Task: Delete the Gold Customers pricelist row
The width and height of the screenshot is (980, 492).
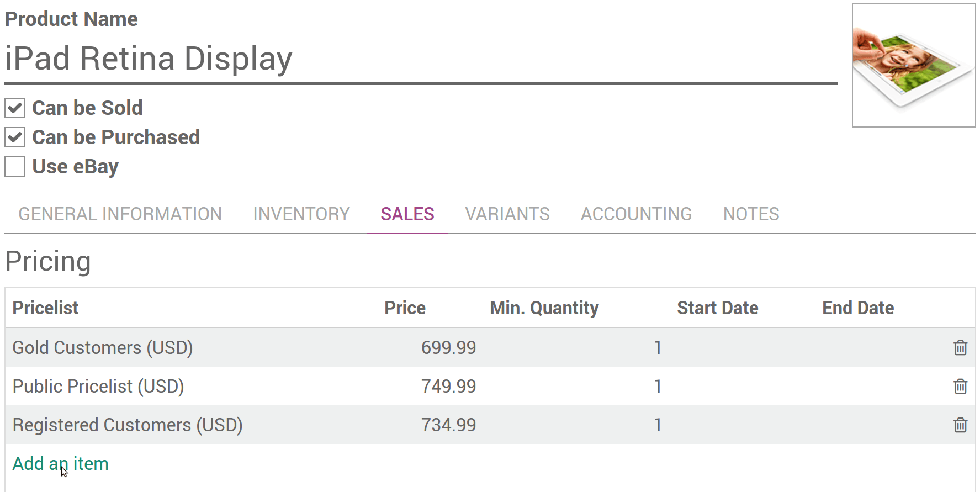Action: [960, 347]
